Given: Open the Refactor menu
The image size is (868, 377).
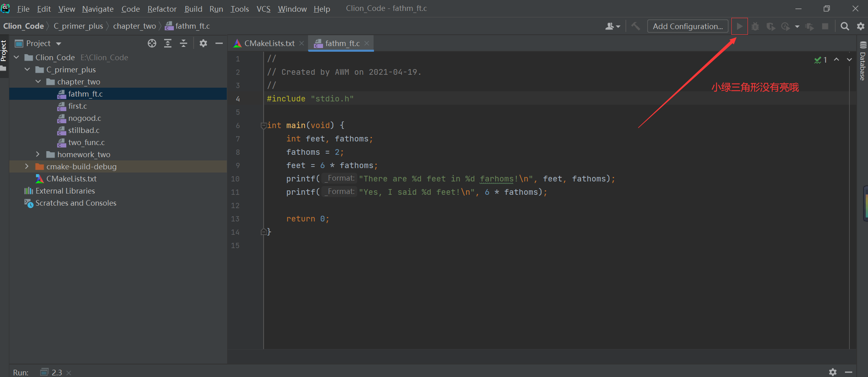Looking at the screenshot, I should tap(162, 8).
